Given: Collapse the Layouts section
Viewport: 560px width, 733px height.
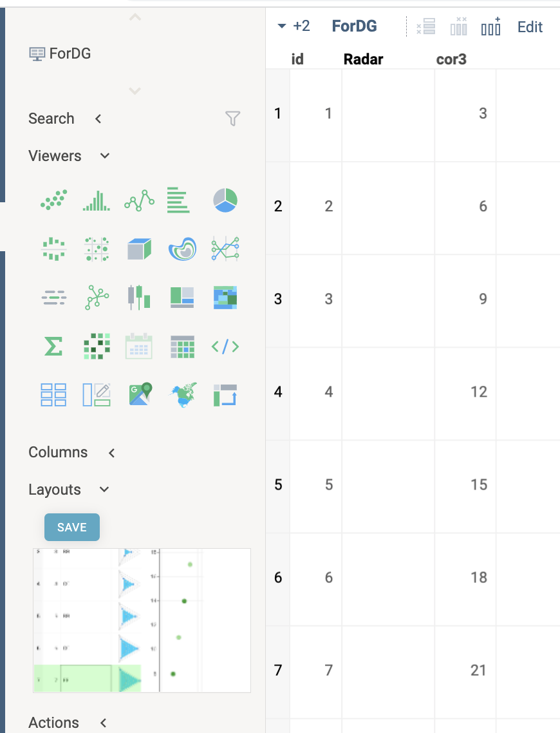Looking at the screenshot, I should [x=104, y=490].
